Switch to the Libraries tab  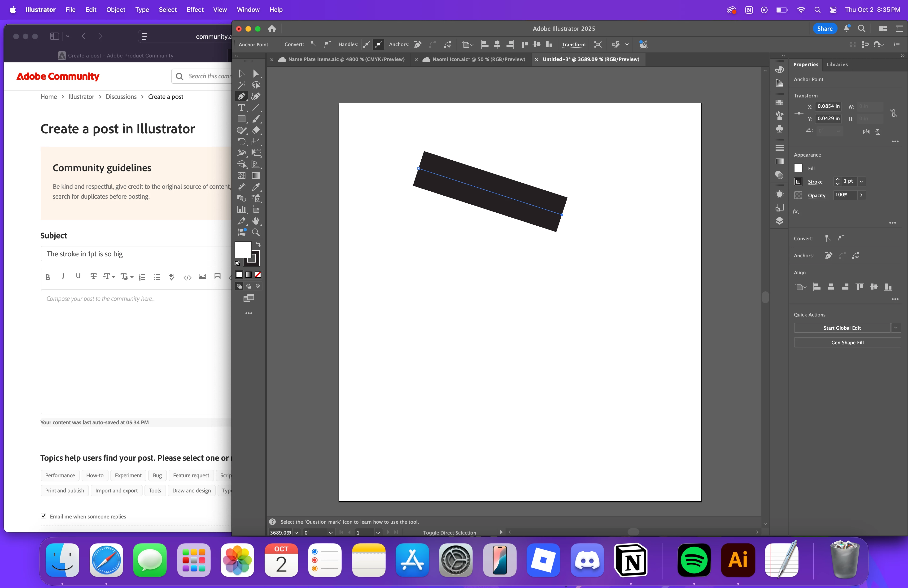click(837, 65)
